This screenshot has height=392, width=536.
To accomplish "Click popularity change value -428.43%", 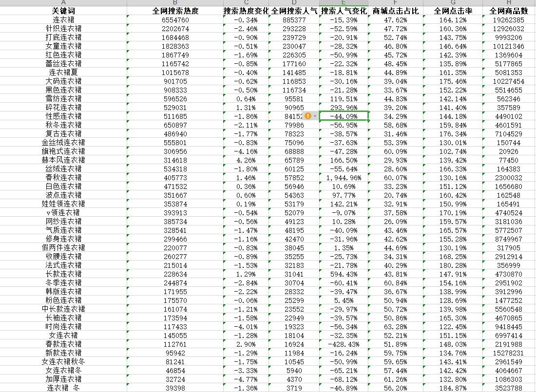I will point(344,344).
